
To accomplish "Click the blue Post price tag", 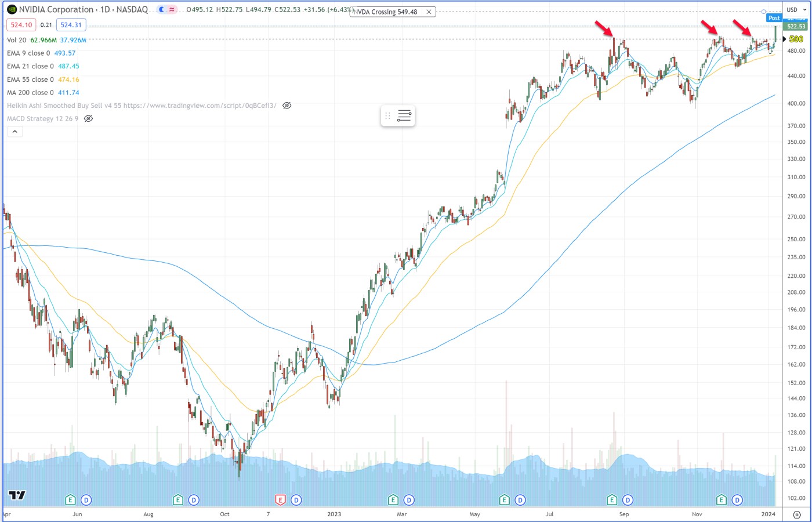I will tap(774, 18).
